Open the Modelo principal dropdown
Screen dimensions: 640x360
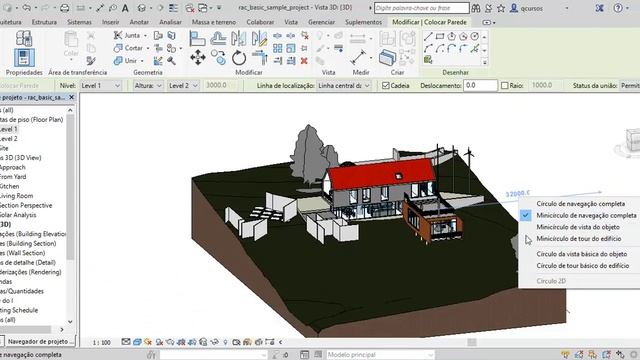click(379, 355)
